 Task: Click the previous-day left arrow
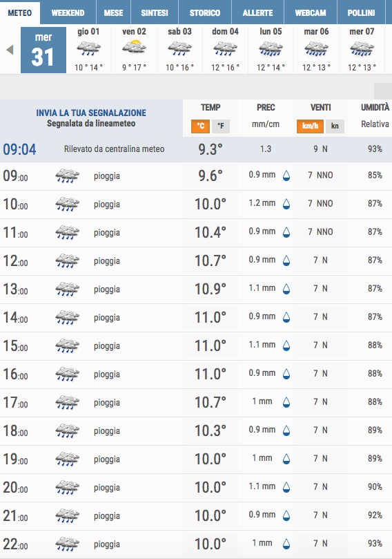(x=10, y=50)
